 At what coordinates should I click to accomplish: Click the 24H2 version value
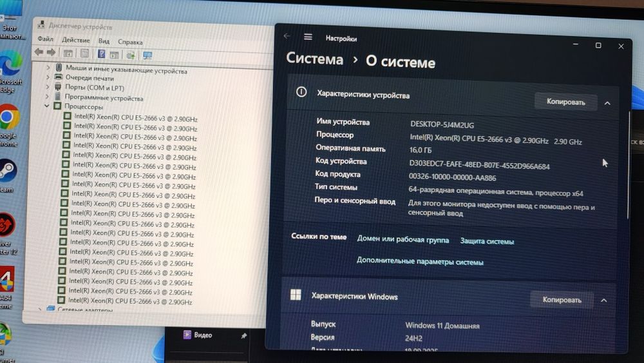(413, 338)
